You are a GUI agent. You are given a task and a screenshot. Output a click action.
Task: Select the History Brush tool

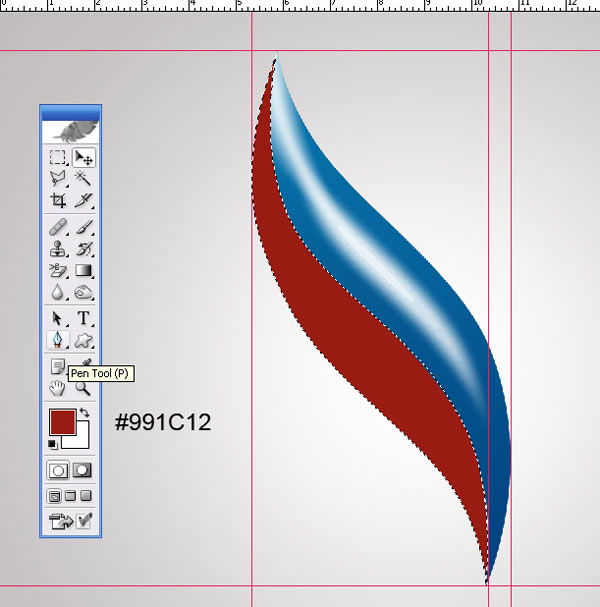pyautogui.click(x=83, y=249)
